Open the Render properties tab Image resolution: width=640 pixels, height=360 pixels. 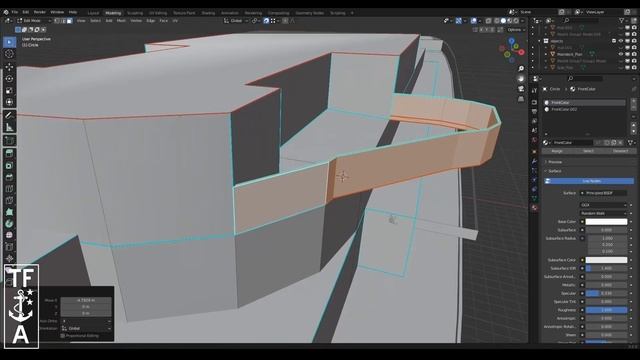[534, 102]
